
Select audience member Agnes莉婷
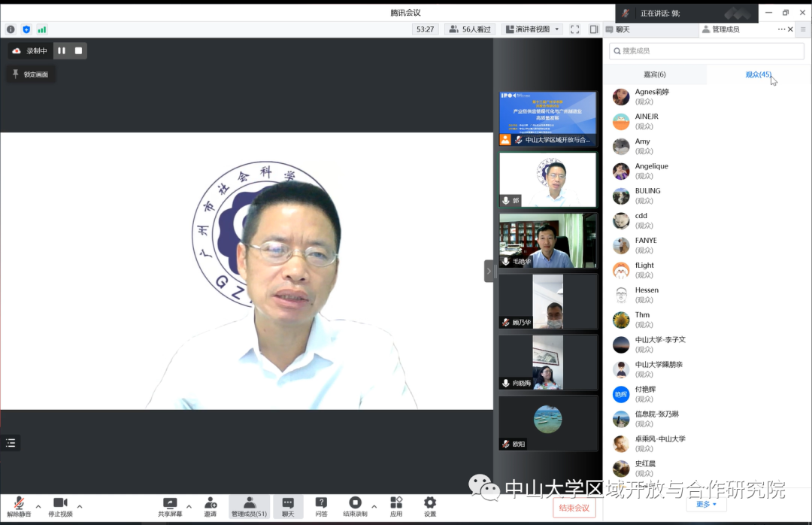(x=707, y=96)
